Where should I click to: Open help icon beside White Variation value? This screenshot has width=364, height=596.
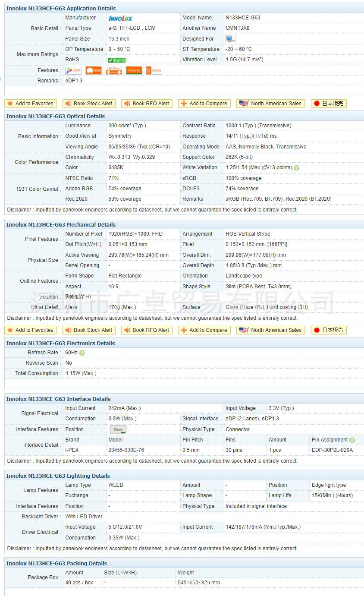tap(297, 168)
